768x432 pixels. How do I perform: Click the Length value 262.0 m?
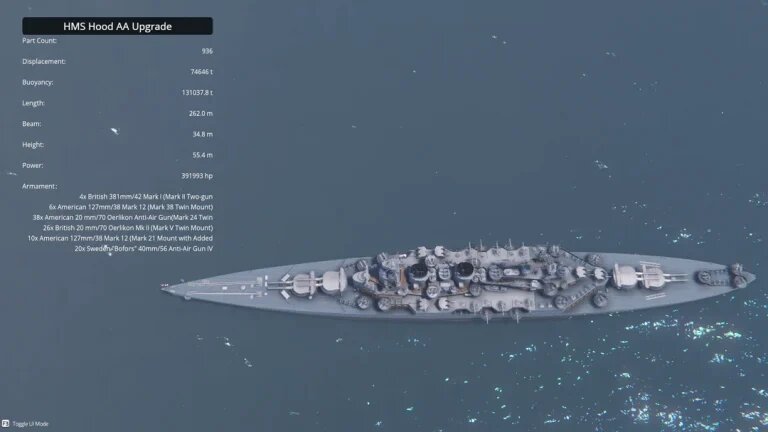[x=201, y=113]
